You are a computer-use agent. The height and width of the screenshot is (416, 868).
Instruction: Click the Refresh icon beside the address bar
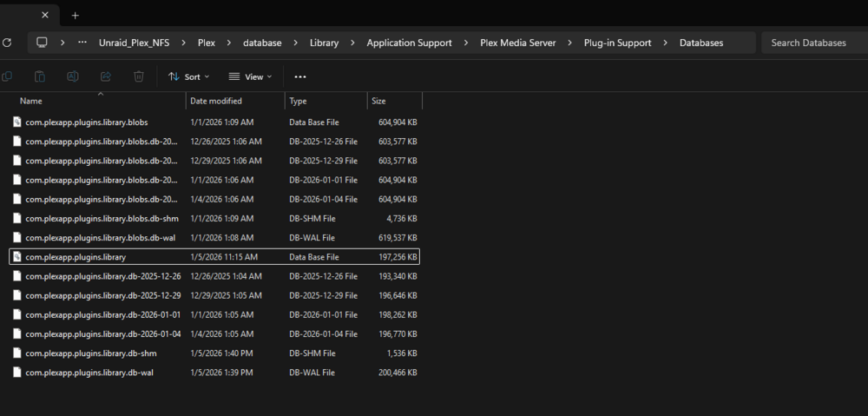[7, 43]
